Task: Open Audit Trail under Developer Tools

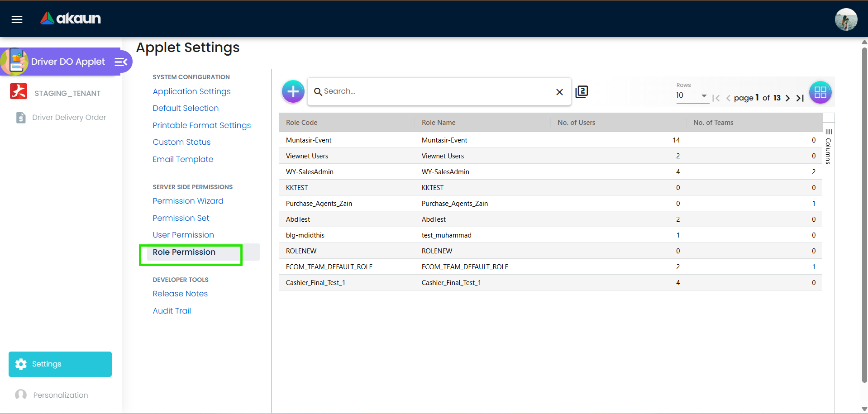Action: click(172, 310)
